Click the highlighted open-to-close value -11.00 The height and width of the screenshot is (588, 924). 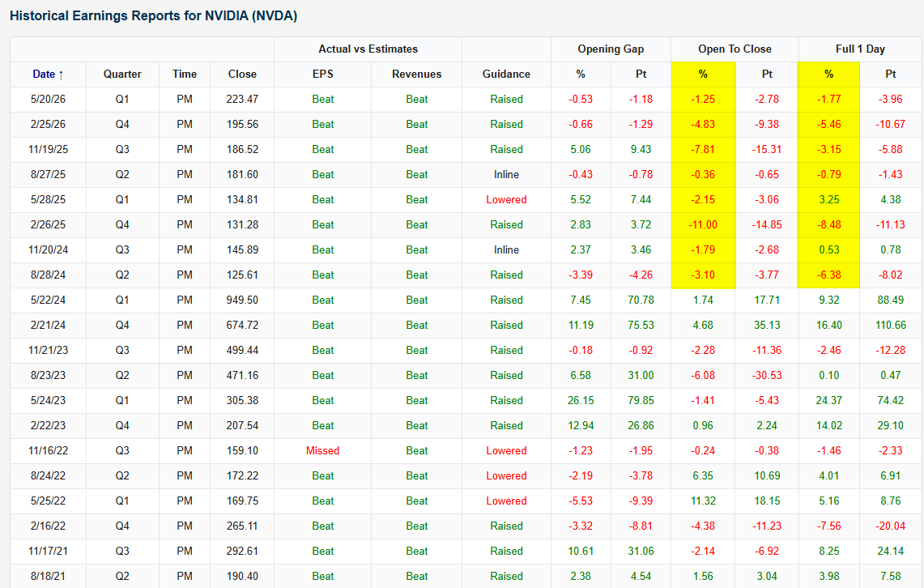click(703, 224)
